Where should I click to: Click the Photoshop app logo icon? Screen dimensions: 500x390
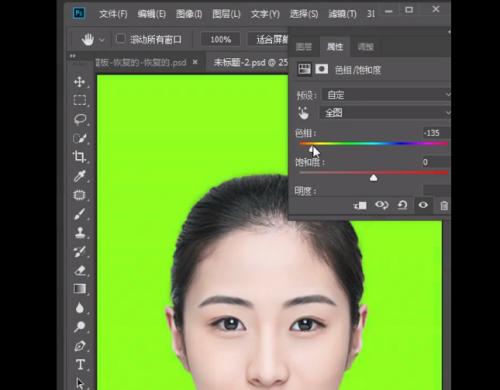click(x=79, y=13)
